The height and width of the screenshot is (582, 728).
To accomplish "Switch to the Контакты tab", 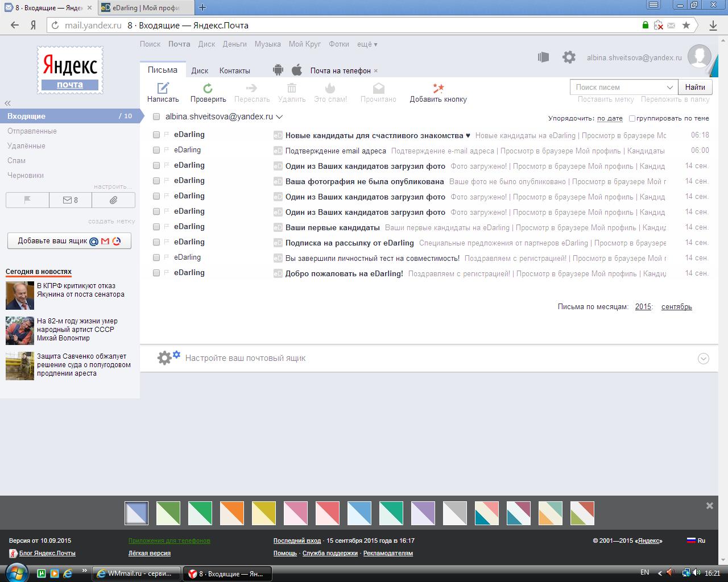I will click(235, 70).
